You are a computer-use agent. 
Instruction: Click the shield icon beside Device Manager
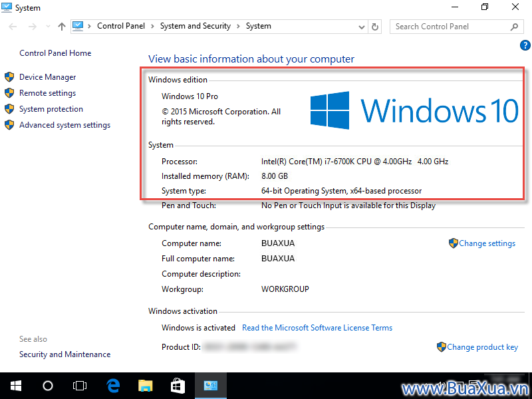pyautogui.click(x=9, y=77)
